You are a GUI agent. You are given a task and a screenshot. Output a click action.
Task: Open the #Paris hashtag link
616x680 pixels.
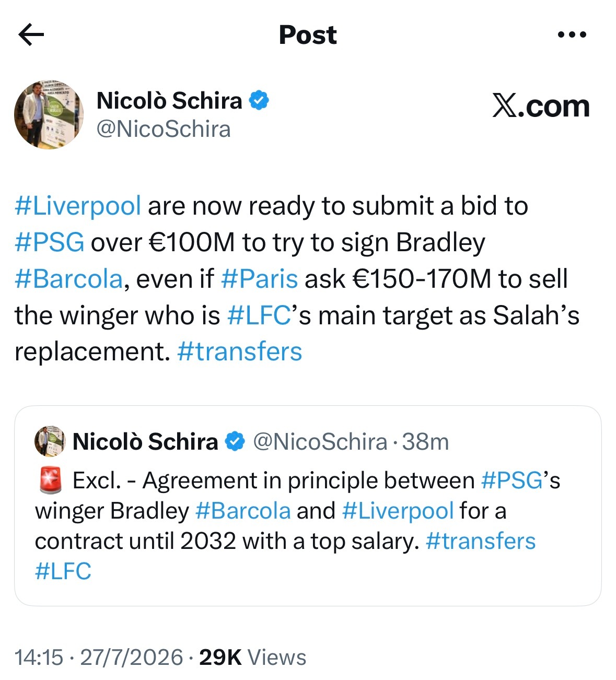tap(259, 279)
